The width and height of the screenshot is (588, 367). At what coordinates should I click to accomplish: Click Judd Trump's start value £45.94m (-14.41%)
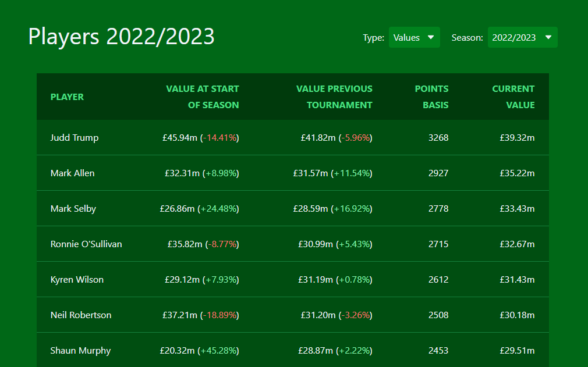click(201, 138)
